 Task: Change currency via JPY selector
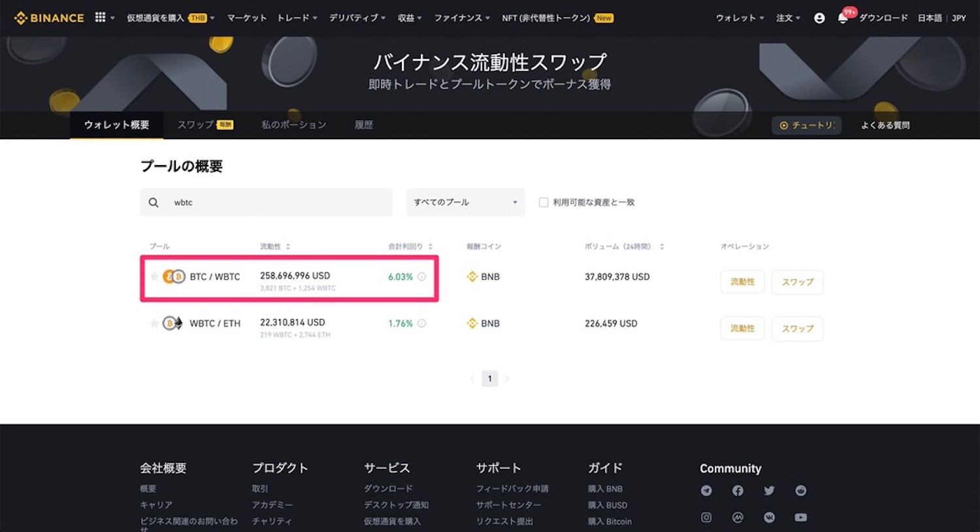point(958,18)
